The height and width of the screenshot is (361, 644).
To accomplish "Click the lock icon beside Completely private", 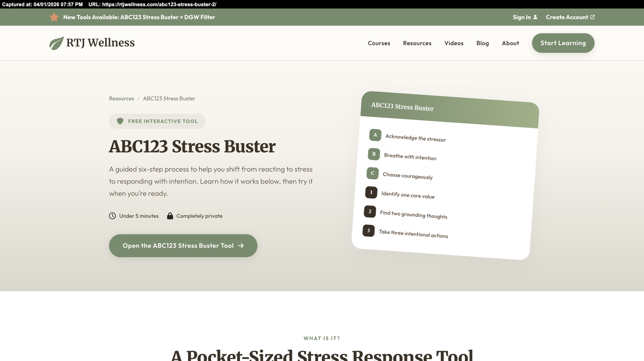I will coord(170,216).
